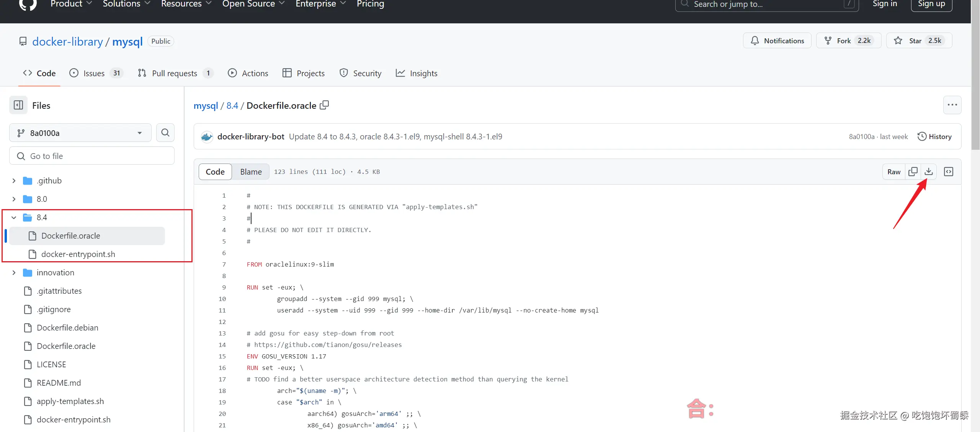Open the Issues tab
980x432 pixels.
click(94, 73)
